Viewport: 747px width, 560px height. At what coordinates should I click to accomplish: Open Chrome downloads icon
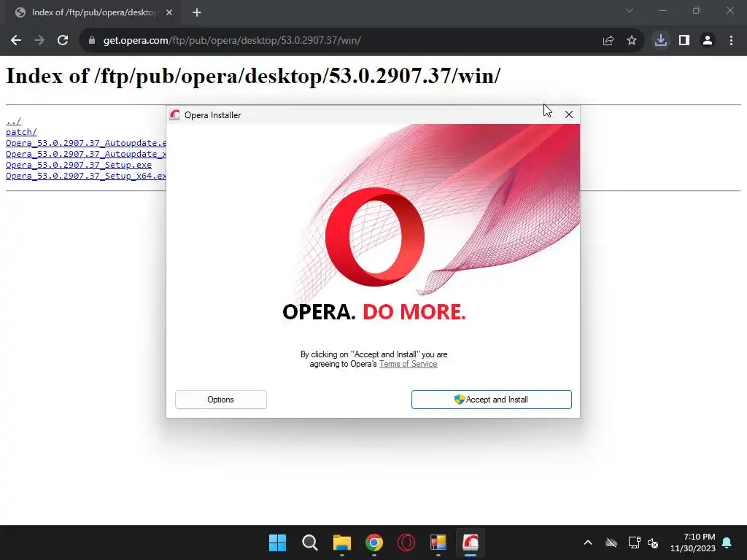pyautogui.click(x=660, y=41)
